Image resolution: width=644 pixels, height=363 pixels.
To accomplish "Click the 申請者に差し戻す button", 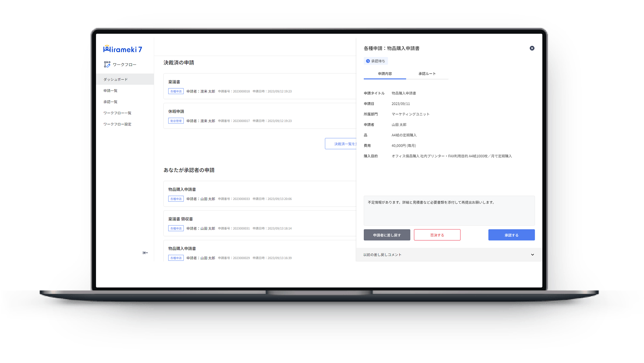I will 386,235.
